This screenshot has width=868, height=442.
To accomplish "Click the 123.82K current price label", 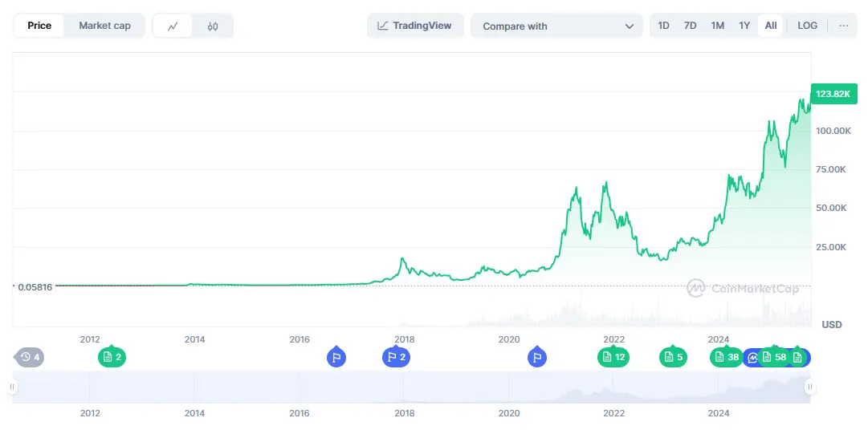I will coord(832,94).
